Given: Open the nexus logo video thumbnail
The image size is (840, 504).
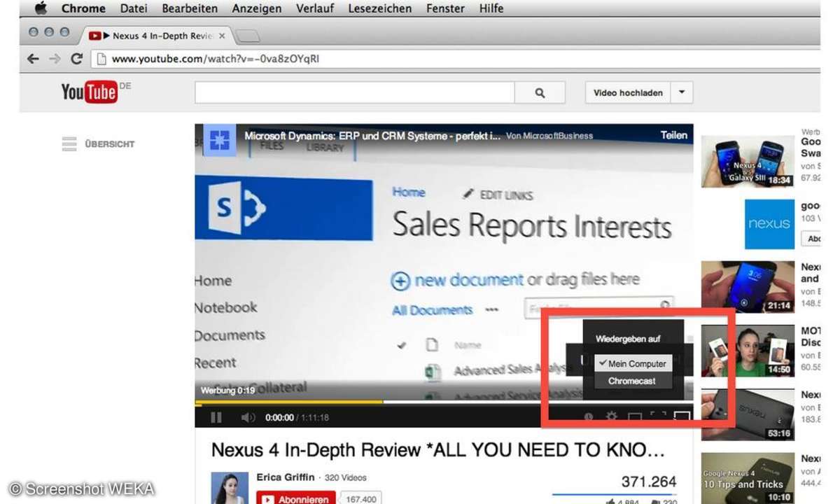Looking at the screenshot, I should point(769,224).
